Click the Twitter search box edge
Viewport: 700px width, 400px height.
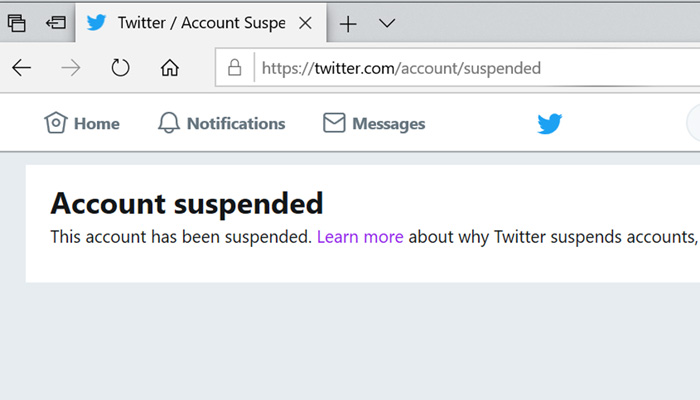[693, 123]
